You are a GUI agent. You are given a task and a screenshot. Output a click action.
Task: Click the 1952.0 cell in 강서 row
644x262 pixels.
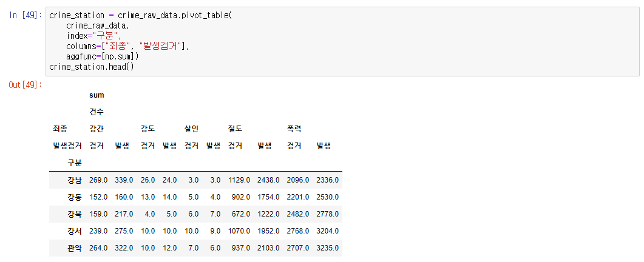click(268, 231)
